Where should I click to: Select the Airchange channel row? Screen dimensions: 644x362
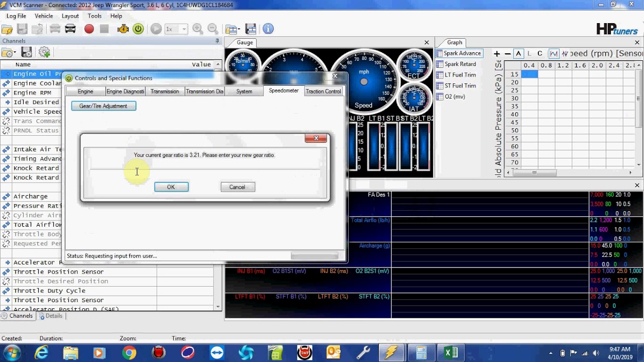[31, 196]
